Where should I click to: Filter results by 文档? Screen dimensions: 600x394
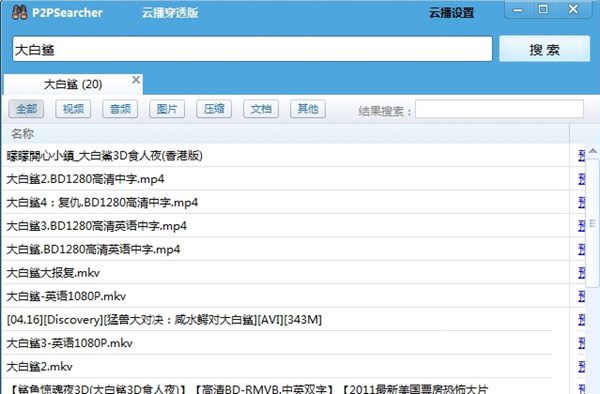pyautogui.click(x=261, y=109)
